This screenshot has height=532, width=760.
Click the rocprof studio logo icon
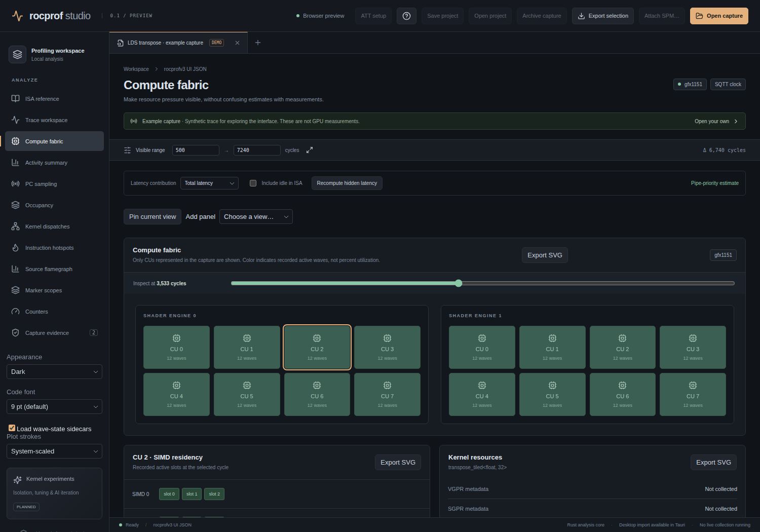tap(18, 16)
